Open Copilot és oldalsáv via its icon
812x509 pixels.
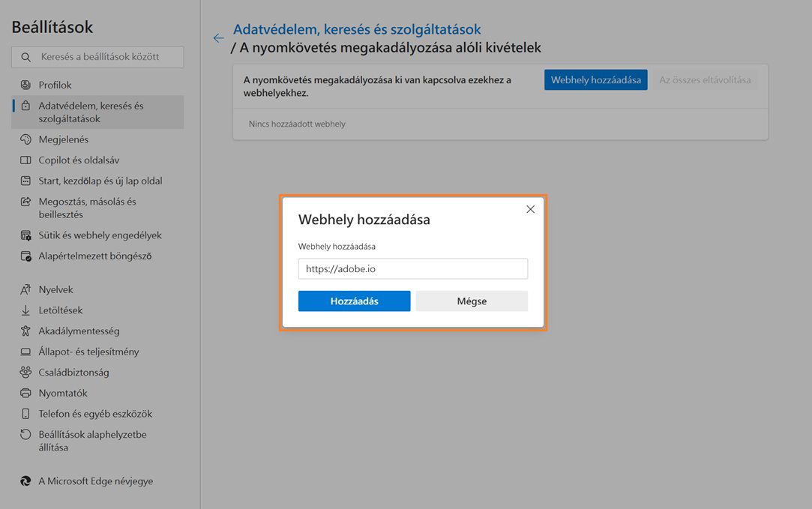tap(25, 160)
